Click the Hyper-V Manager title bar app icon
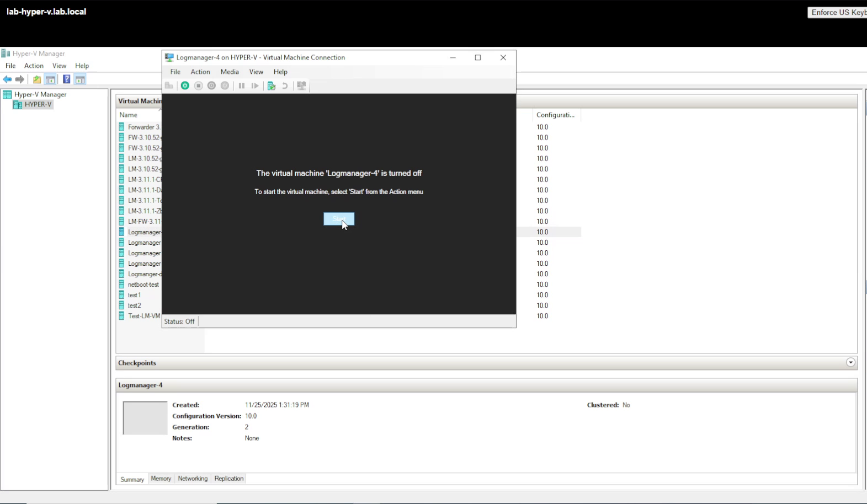The image size is (867, 504). pyautogui.click(x=6, y=53)
